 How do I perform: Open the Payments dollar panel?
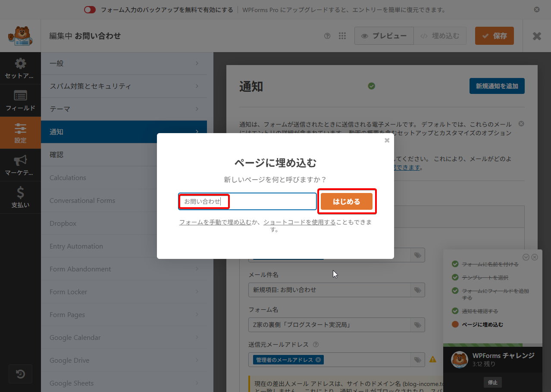pos(20,197)
